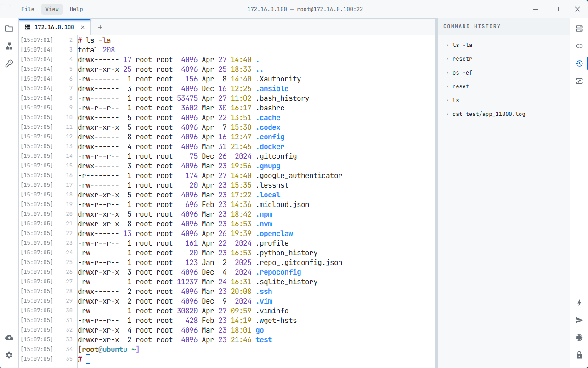
Task: Click the cloud upload icon
Action: 9,338
